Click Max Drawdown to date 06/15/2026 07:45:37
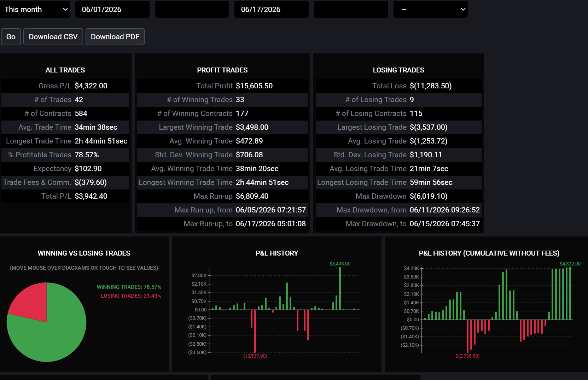The width and height of the screenshot is (588, 380). point(445,224)
